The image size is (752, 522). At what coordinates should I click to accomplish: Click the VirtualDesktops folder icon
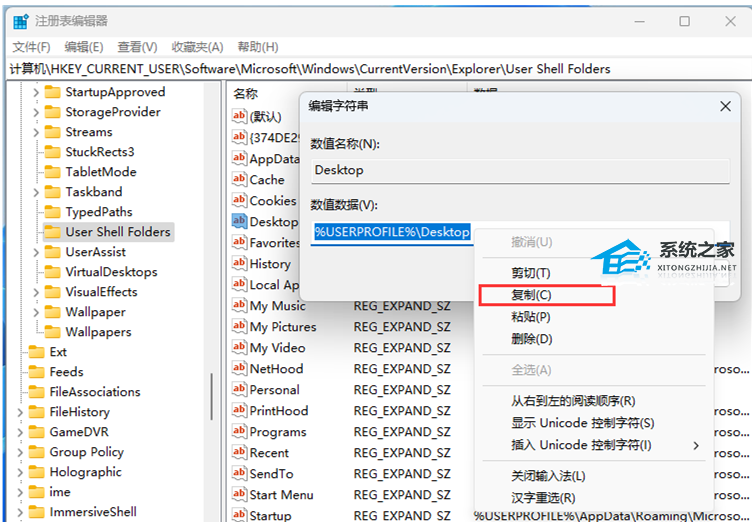coord(52,272)
